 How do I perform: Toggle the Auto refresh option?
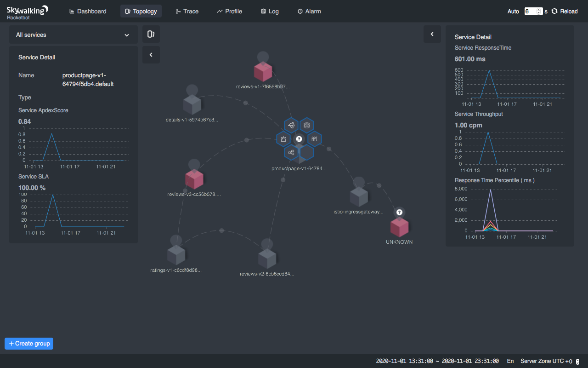point(513,11)
